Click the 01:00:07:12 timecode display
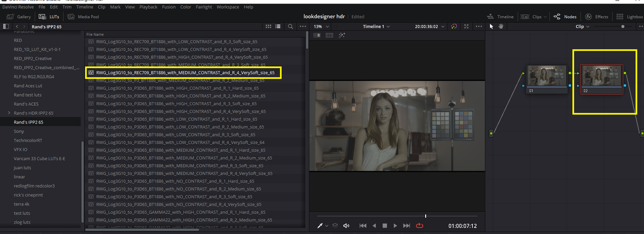Image resolution: width=644 pixels, height=234 pixels. coord(462,226)
